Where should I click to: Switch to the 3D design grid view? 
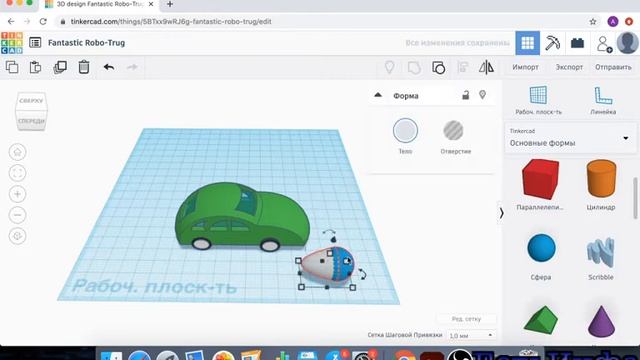(527, 43)
